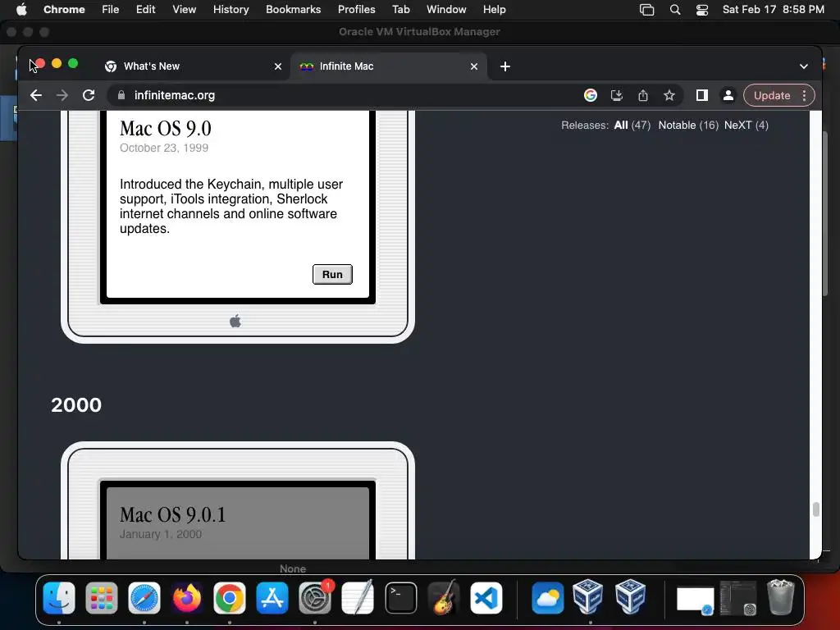Open Launchpad from the dock
Screen dimensions: 840x630
(101, 598)
